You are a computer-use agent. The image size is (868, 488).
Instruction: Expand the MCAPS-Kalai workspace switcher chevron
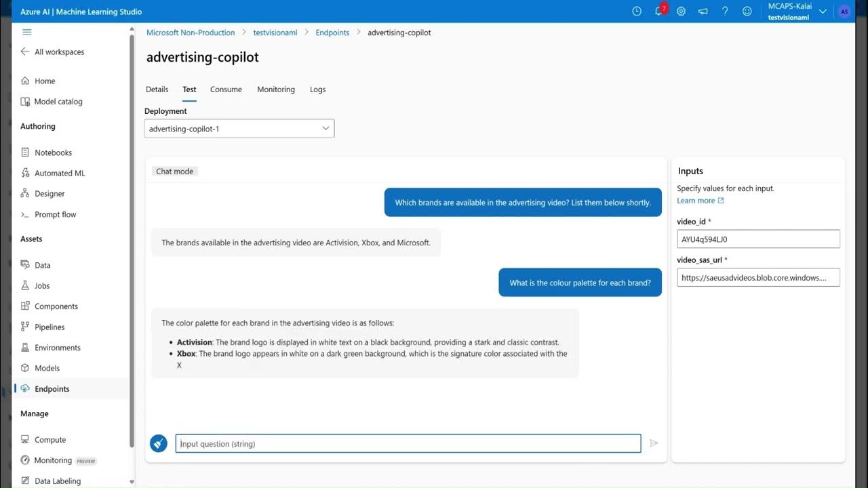(823, 12)
